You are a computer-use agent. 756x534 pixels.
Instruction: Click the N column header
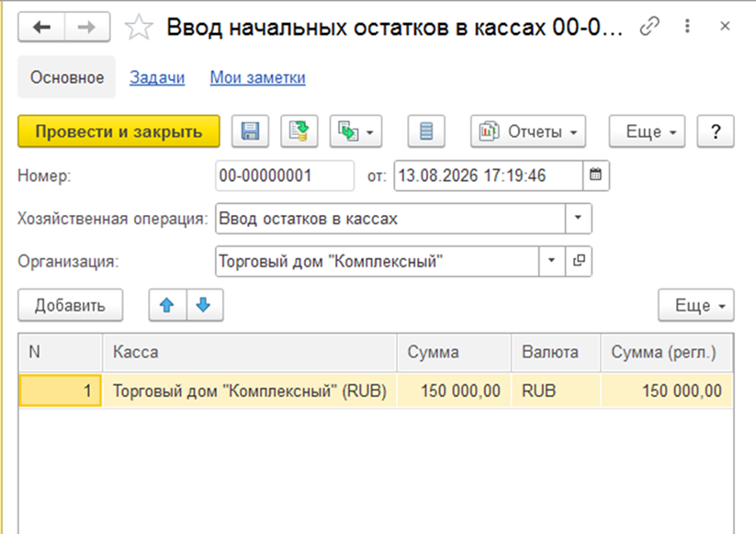click(61, 352)
